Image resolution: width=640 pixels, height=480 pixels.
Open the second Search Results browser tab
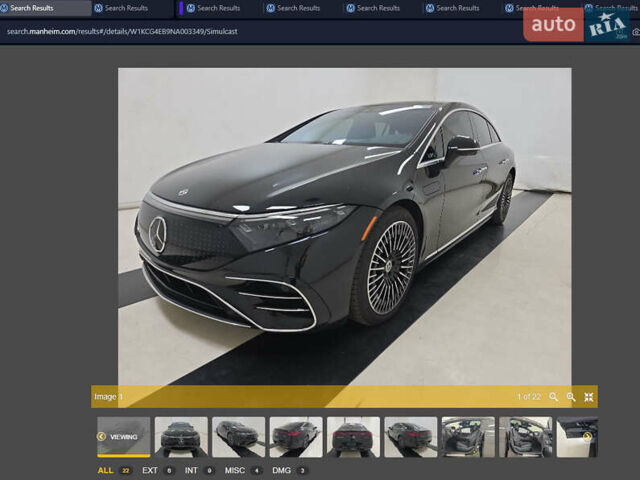(127, 8)
